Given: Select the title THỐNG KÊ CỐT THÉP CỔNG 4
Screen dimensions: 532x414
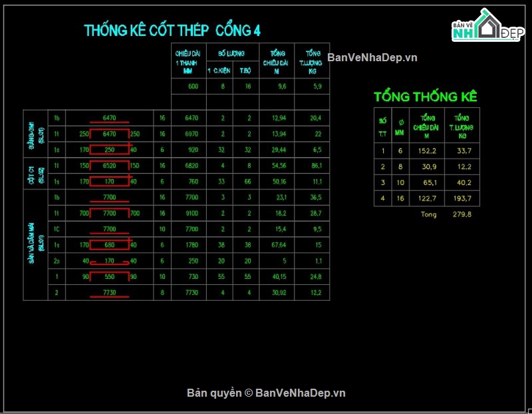Looking at the screenshot, I should 172,31.
